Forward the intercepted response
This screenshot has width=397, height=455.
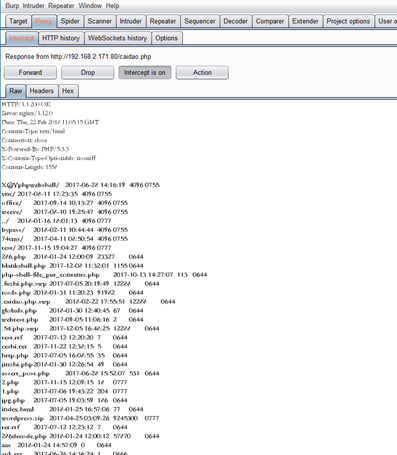(30, 72)
